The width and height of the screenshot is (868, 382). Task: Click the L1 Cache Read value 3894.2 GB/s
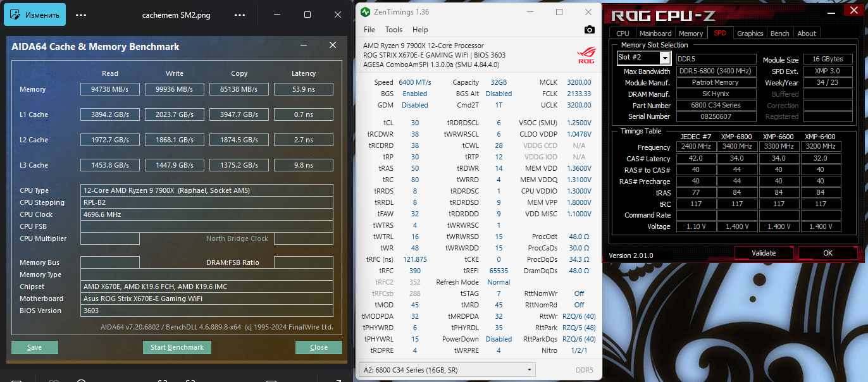coord(110,114)
